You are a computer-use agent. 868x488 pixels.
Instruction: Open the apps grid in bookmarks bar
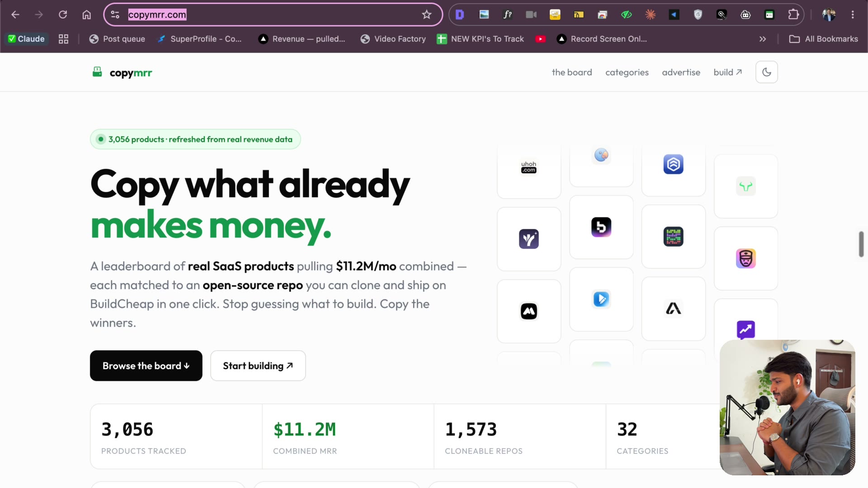(x=63, y=39)
